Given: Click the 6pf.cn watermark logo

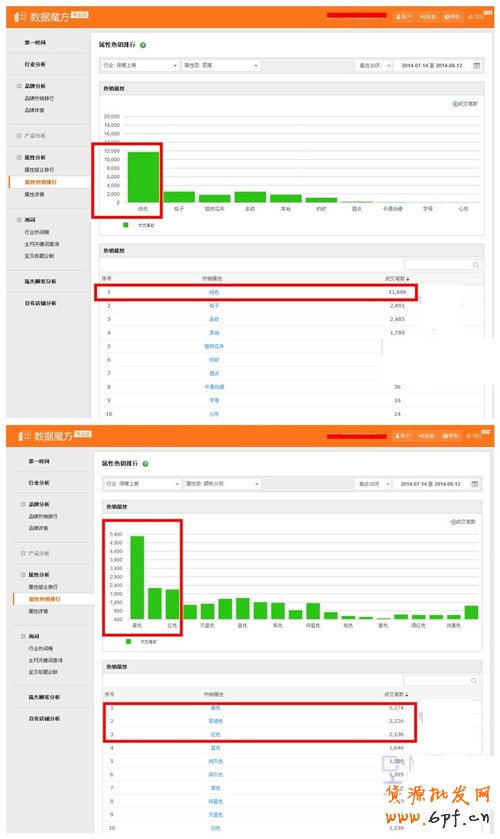Looking at the screenshot, I should click(x=437, y=805).
